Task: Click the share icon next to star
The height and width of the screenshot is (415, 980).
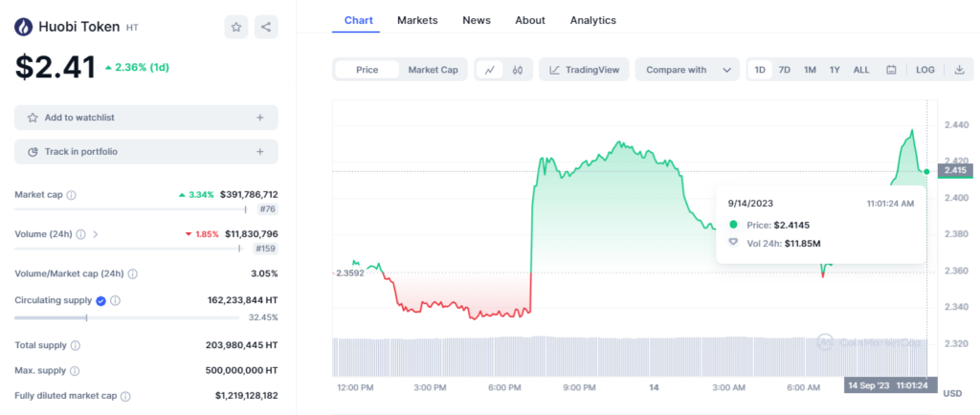Action: pyautogui.click(x=266, y=27)
